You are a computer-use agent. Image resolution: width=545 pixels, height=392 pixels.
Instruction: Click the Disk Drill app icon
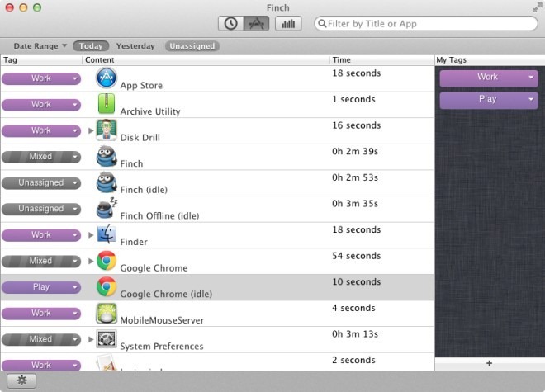pyautogui.click(x=106, y=130)
